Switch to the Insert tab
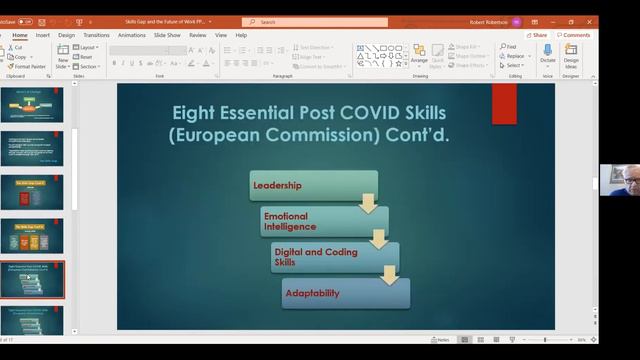The width and height of the screenshot is (640, 360). coord(42,35)
